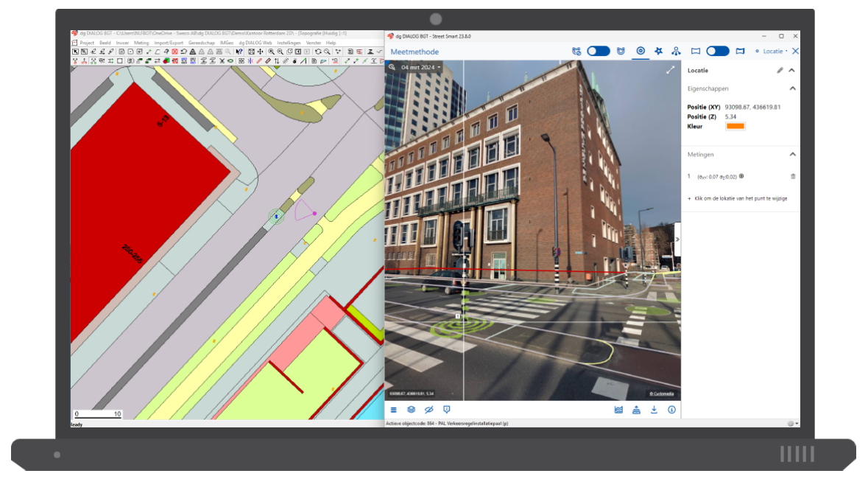Toggle the crossed-eye visibility icon
This screenshot has width=868, height=479.
point(428,410)
